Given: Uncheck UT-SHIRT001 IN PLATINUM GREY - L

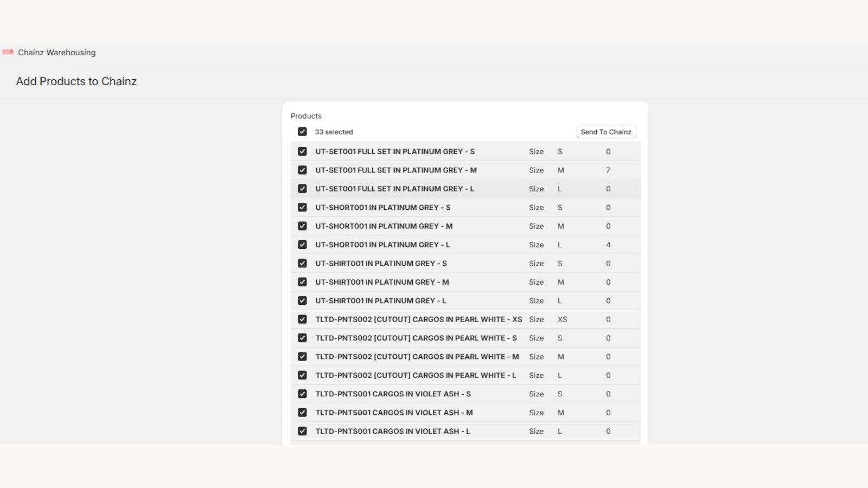Looking at the screenshot, I should (302, 300).
